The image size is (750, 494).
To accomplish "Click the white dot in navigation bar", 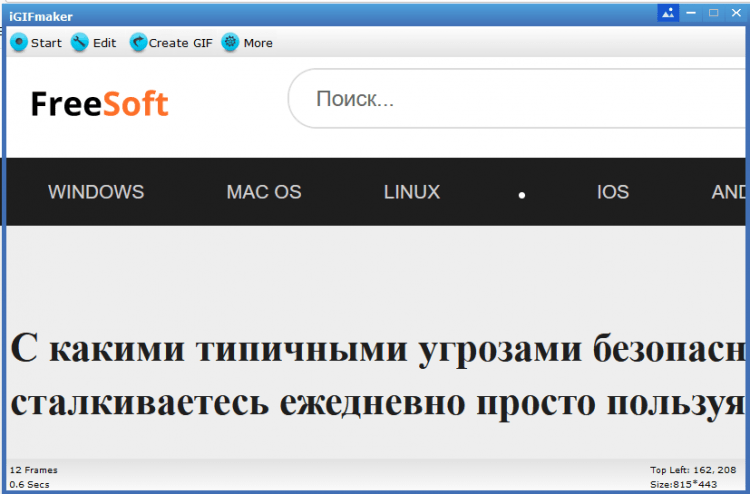I will pyautogui.click(x=522, y=195).
